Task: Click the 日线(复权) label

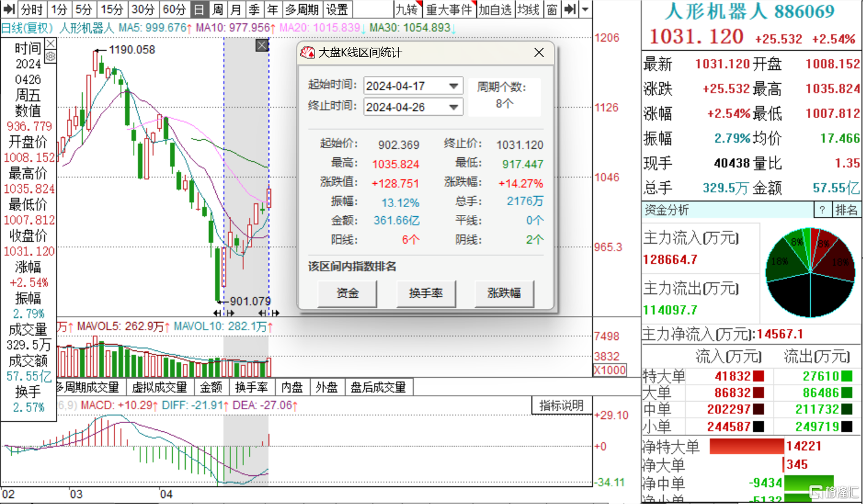Action: pyautogui.click(x=26, y=28)
